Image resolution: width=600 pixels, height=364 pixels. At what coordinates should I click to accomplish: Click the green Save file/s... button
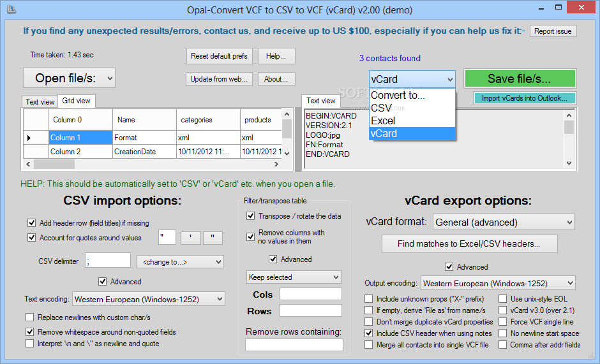520,79
